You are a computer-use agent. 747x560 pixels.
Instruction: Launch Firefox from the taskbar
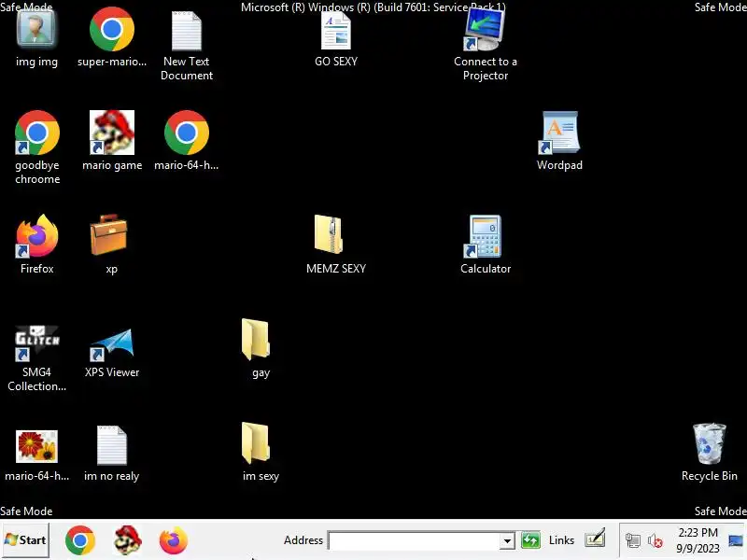click(174, 540)
